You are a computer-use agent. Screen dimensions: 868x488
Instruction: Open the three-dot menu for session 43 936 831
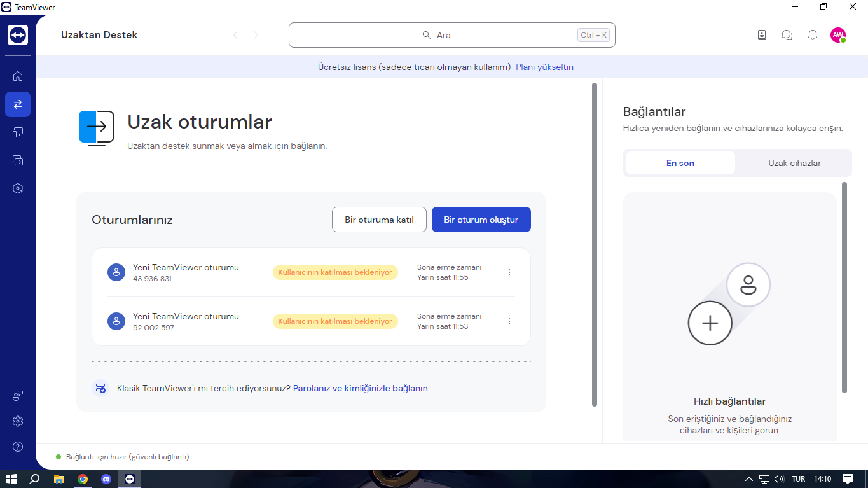509,272
